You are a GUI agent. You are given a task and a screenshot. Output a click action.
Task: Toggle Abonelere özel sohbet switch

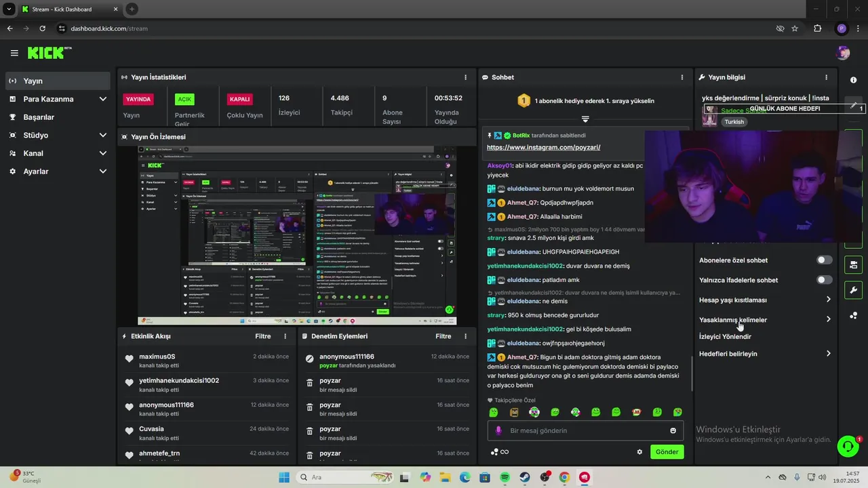(x=824, y=260)
